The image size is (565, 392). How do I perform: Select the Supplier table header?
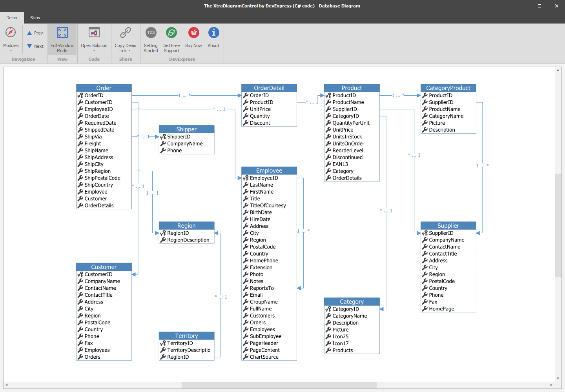448,225
